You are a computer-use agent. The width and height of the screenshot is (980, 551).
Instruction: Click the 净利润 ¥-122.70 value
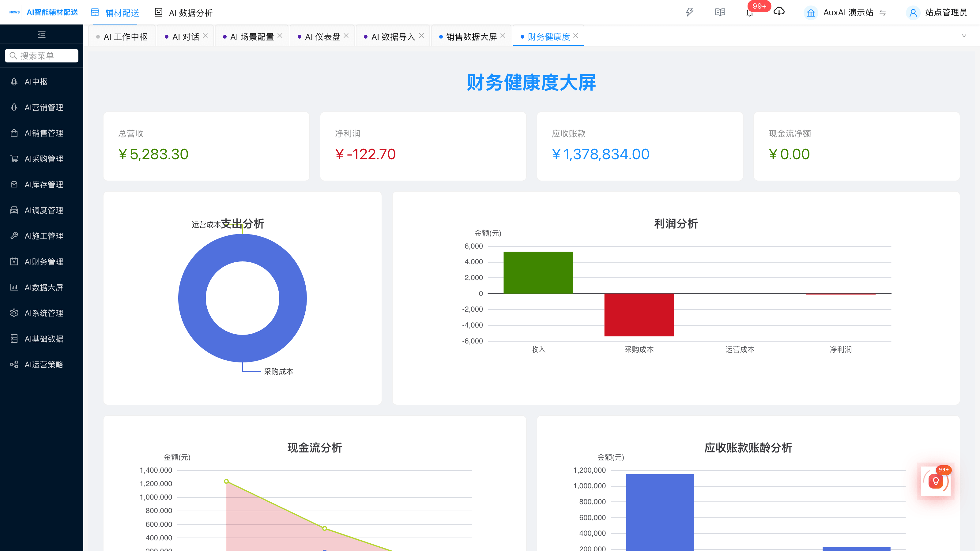coord(365,154)
